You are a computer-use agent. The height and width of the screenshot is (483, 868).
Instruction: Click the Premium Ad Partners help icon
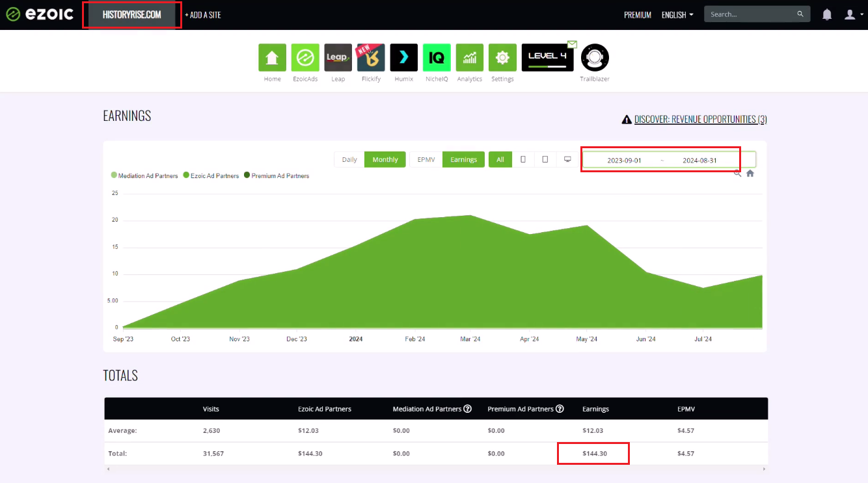[x=560, y=409]
